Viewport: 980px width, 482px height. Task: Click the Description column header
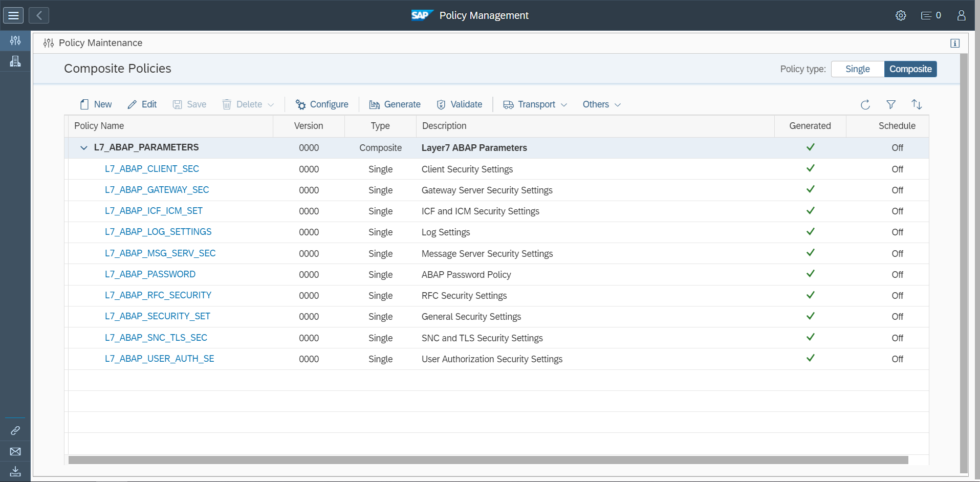[x=595, y=126]
